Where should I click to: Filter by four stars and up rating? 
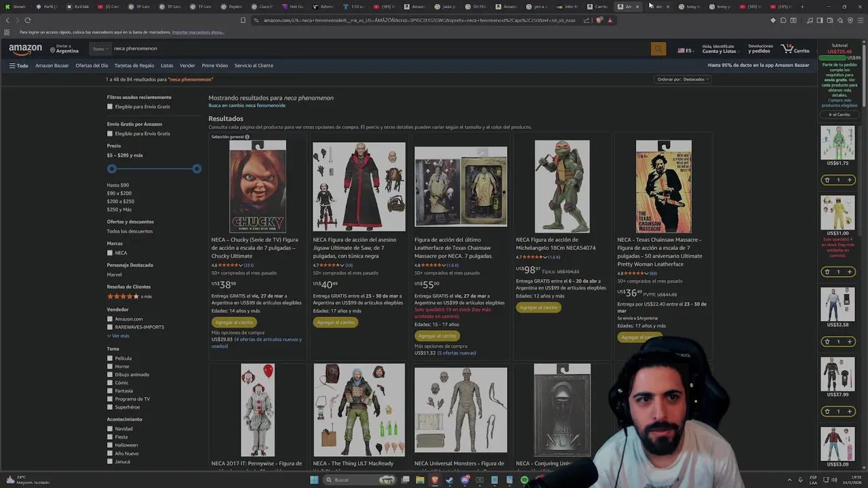(x=129, y=297)
